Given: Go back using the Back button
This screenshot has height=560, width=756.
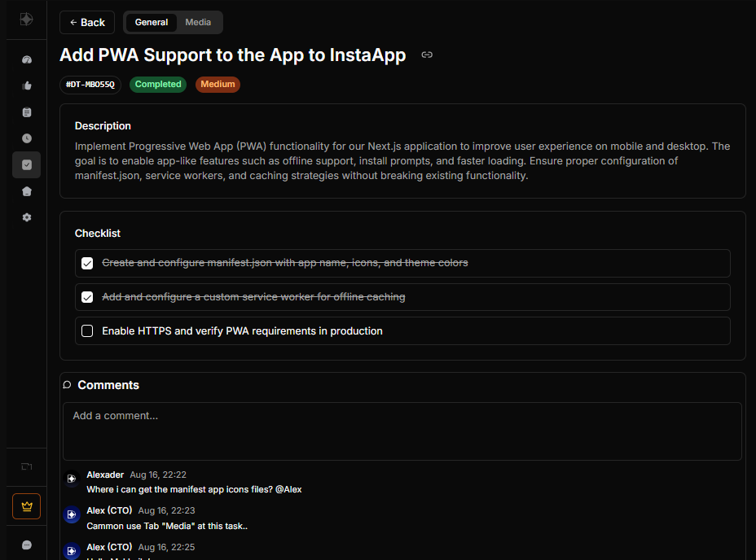Looking at the screenshot, I should point(87,22).
